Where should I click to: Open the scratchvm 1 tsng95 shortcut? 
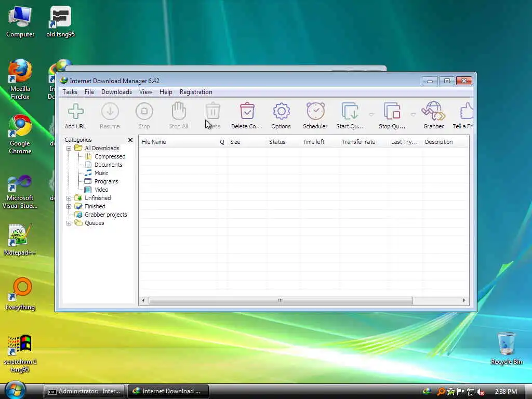[x=20, y=353]
